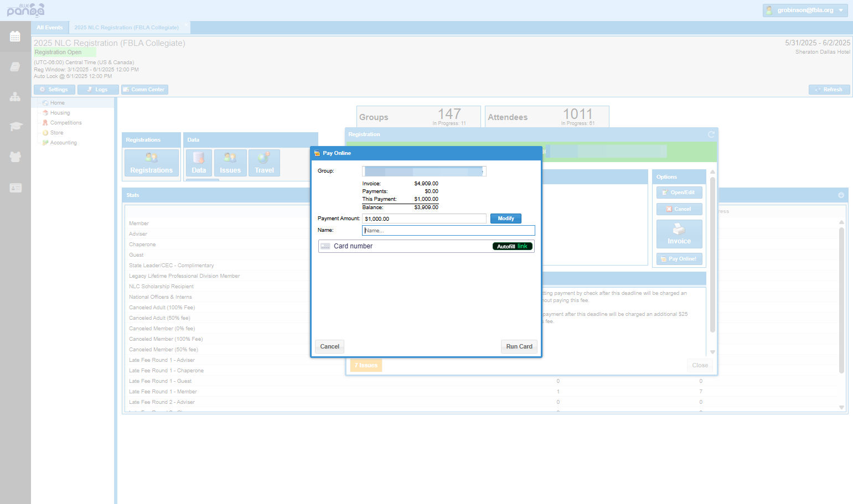
Task: Click the Registration window scrollbar
Action: (x=712, y=254)
